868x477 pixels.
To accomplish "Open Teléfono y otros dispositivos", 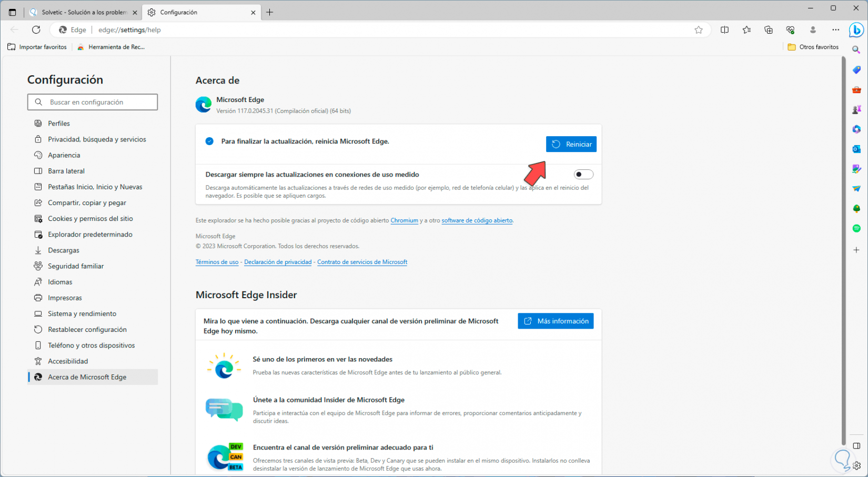I will (x=93, y=346).
